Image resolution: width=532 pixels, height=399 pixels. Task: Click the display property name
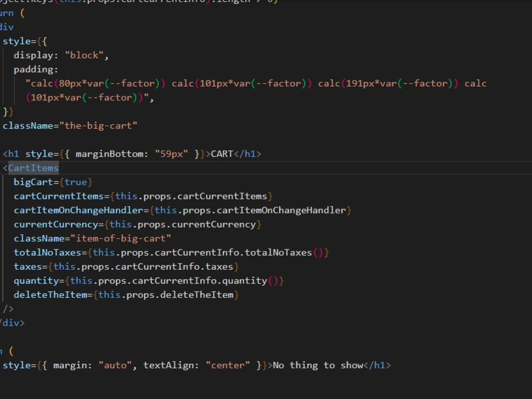(33, 55)
